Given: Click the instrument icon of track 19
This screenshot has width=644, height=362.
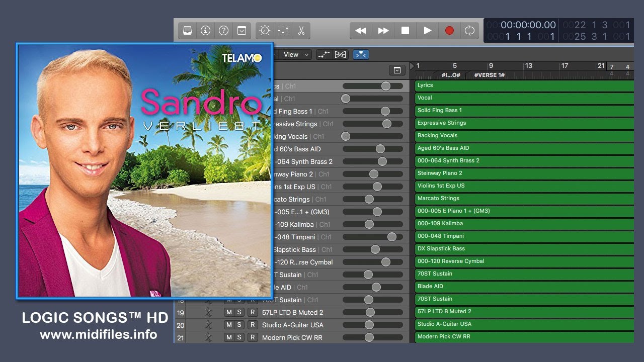Looking at the screenshot, I should [208, 312].
